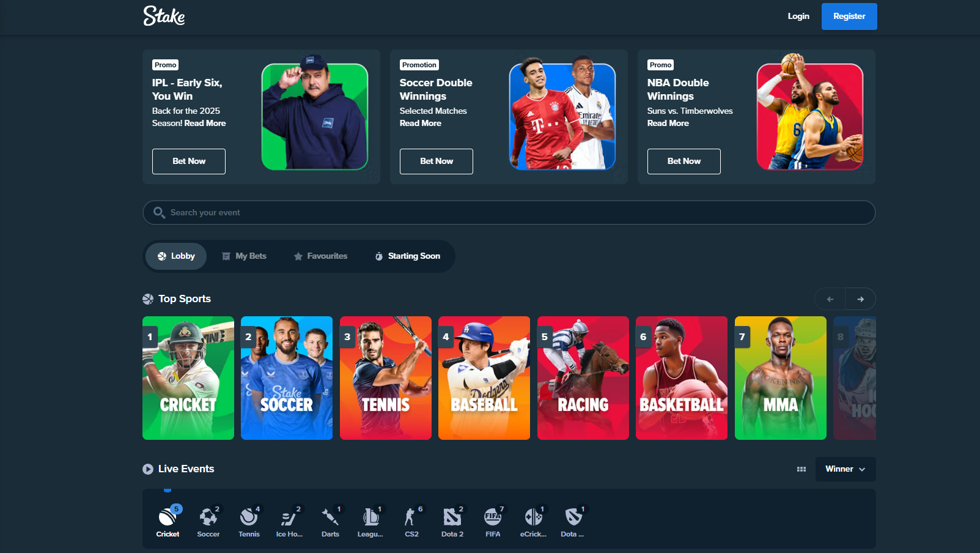Click the Top Sports heading

point(185,299)
